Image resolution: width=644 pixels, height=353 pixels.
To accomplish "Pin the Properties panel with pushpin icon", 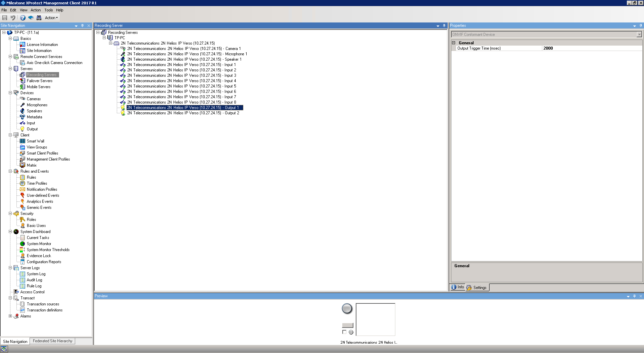I will coord(641,25).
